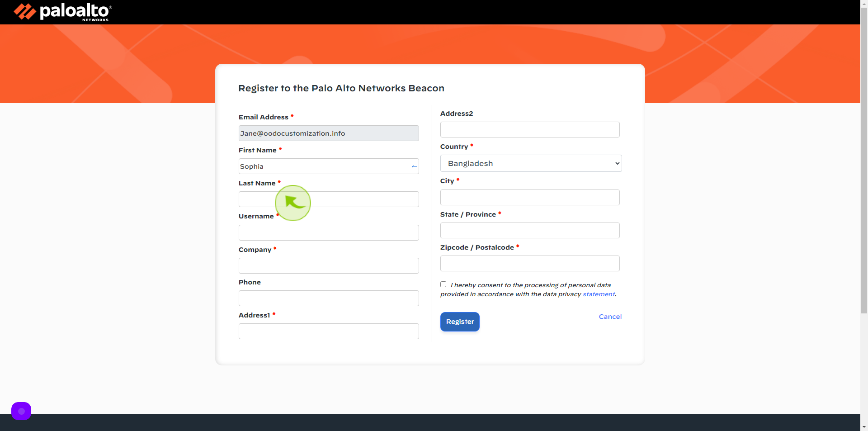Click the 'Zipcode / Postalcode' label
The image size is (868, 431).
[477, 247]
